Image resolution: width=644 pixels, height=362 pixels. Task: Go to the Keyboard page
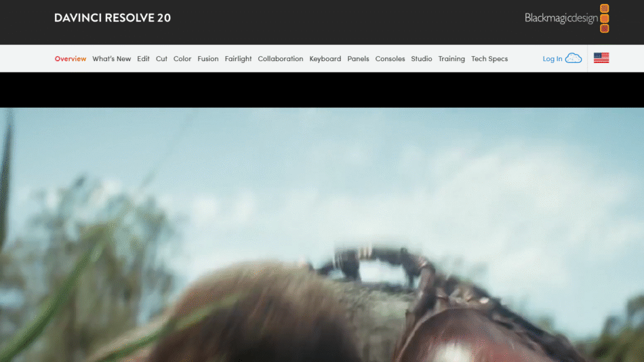pyautogui.click(x=325, y=59)
